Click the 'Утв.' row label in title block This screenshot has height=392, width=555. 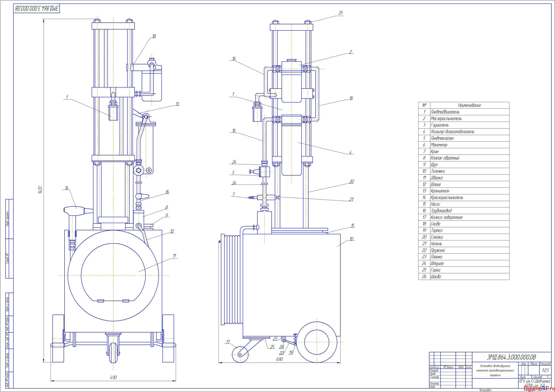pos(432,387)
